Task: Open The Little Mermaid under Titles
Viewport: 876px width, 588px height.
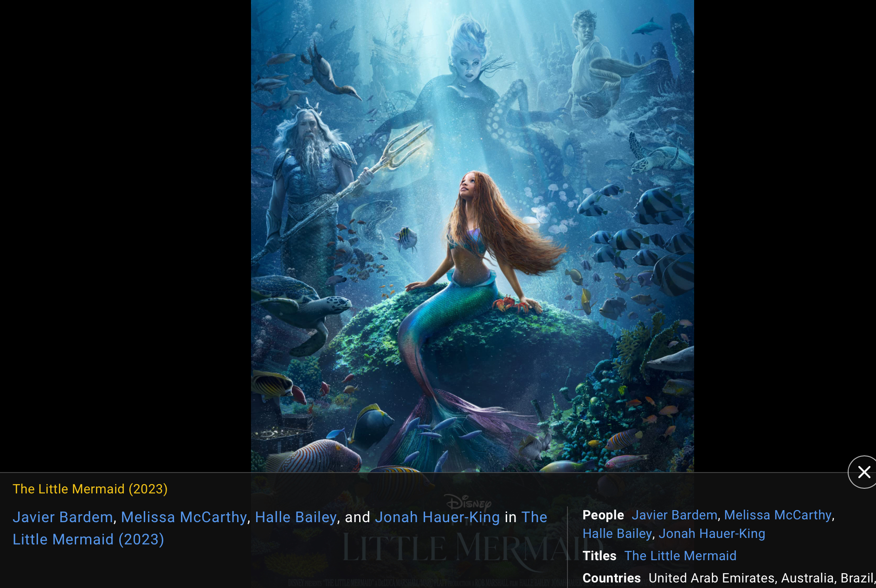Action: (680, 556)
